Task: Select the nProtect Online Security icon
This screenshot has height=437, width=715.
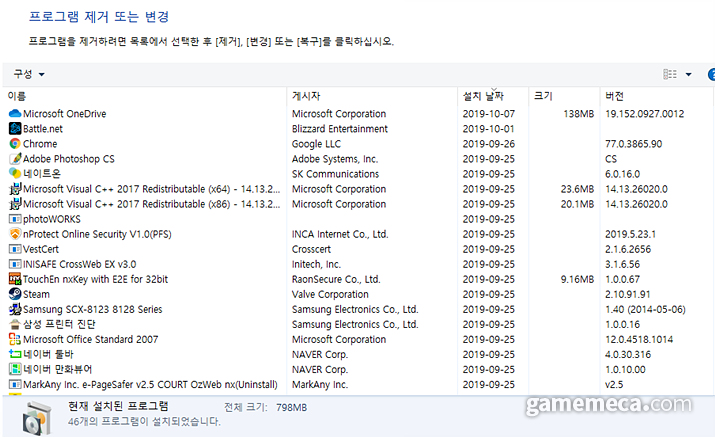Action: tap(14, 234)
